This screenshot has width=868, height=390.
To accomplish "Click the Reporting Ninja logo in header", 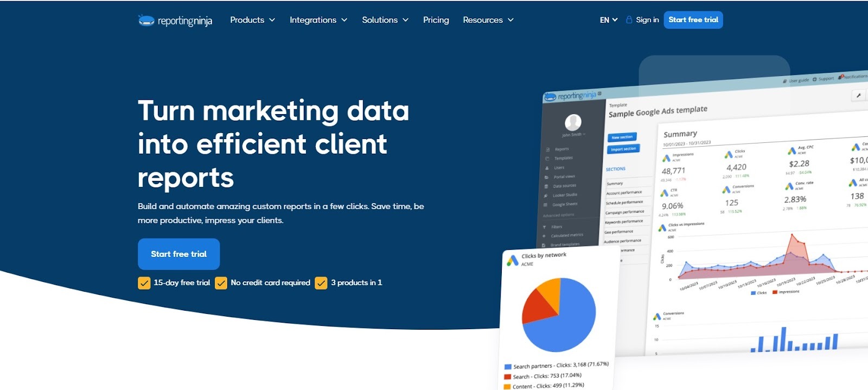I will pyautogui.click(x=175, y=21).
